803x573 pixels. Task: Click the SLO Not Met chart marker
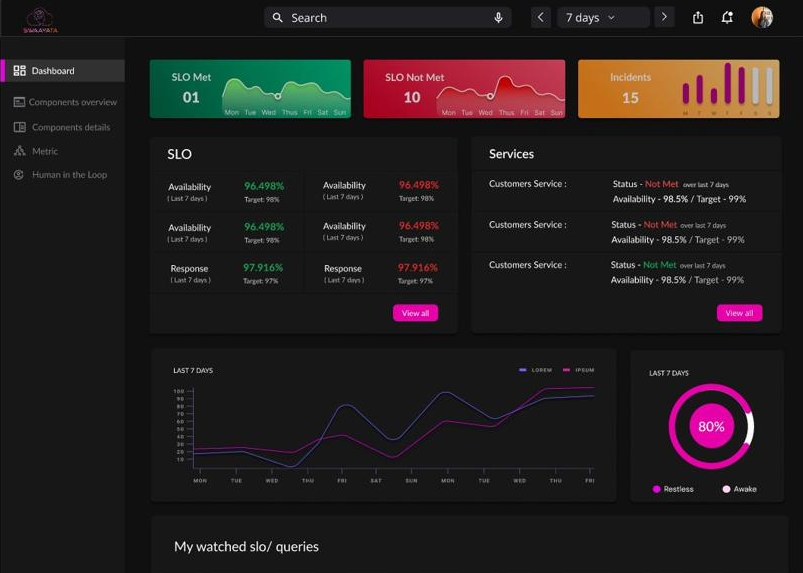tap(490, 96)
